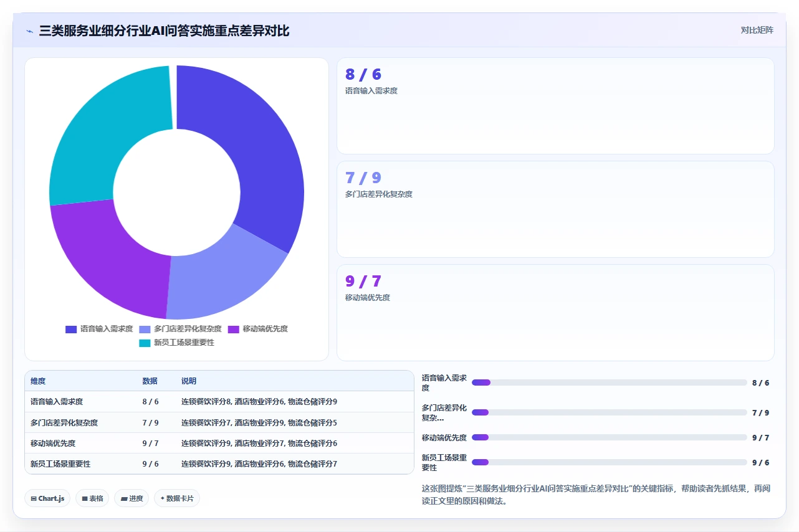Toggle the 移动端优先度 legend swatch
This screenshot has height=532, width=799.
point(233,329)
